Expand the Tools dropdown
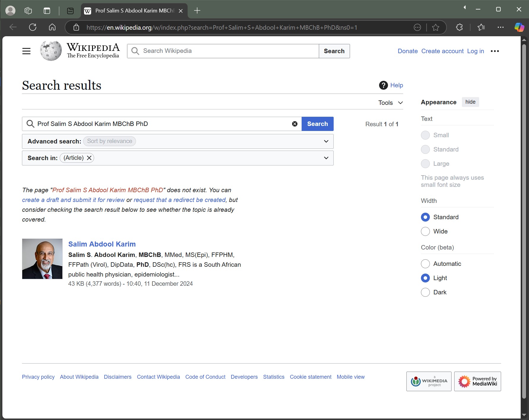This screenshot has height=420, width=529. tap(390, 103)
